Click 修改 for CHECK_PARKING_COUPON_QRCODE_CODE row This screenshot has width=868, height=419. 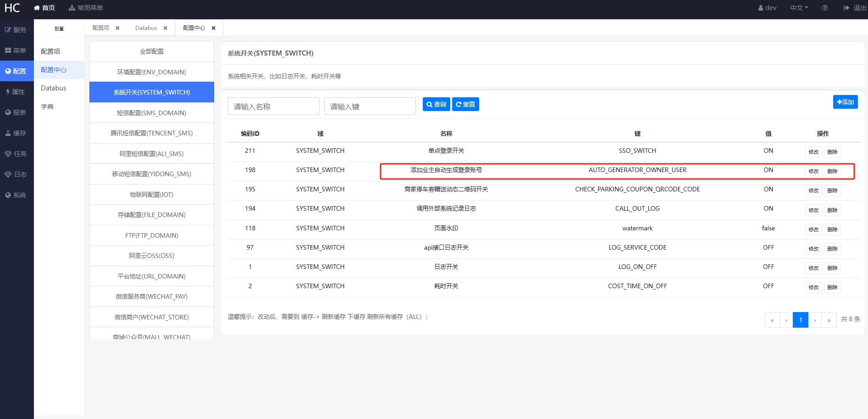[813, 190]
